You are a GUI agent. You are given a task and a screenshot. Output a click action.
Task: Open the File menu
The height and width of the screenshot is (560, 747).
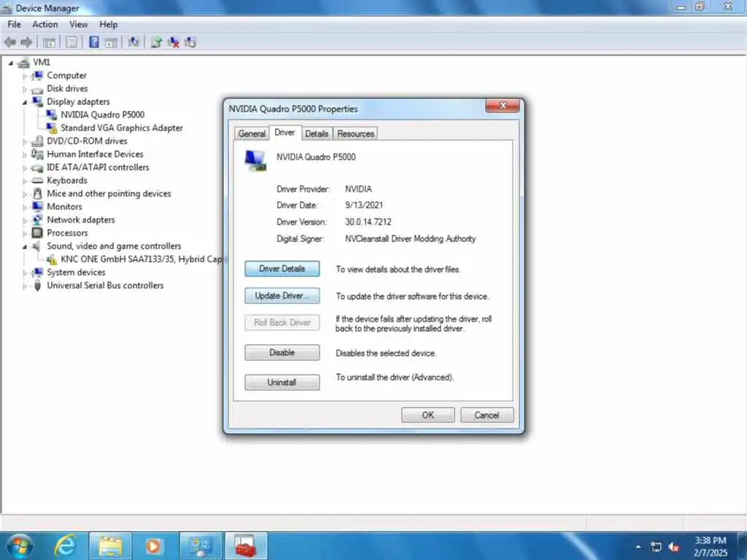point(15,24)
